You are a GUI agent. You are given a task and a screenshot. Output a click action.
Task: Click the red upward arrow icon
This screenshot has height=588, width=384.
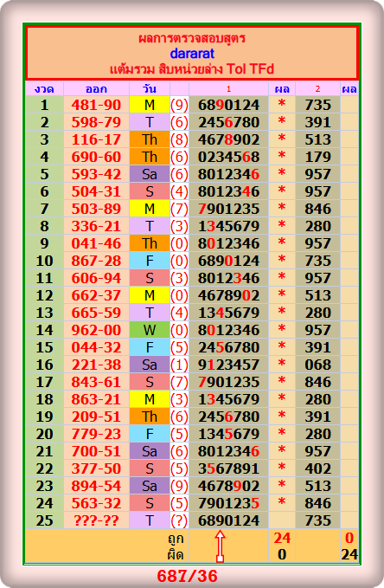point(221,546)
